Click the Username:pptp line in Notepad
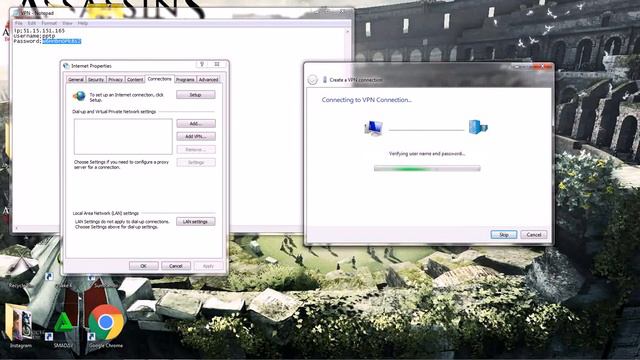 pyautogui.click(x=34, y=36)
